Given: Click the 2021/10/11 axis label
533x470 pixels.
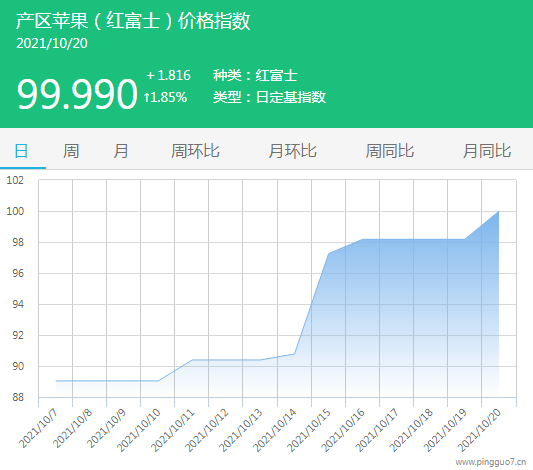Looking at the screenshot, I should coord(174,430).
